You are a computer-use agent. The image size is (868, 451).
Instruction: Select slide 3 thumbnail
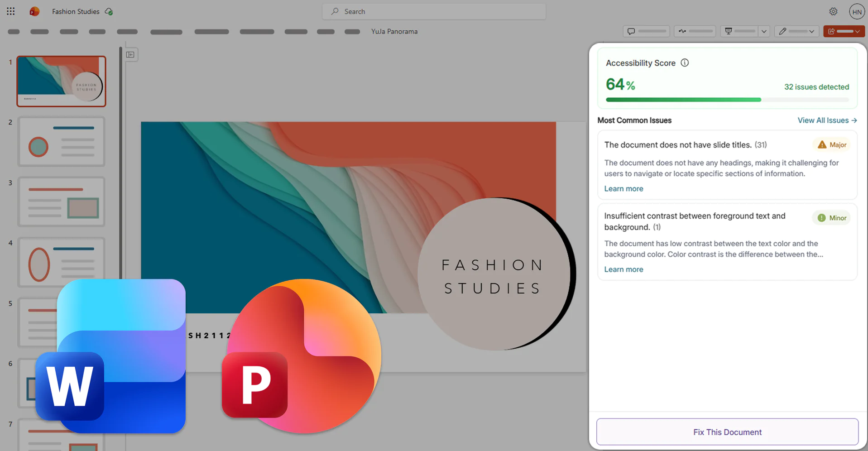(x=62, y=202)
